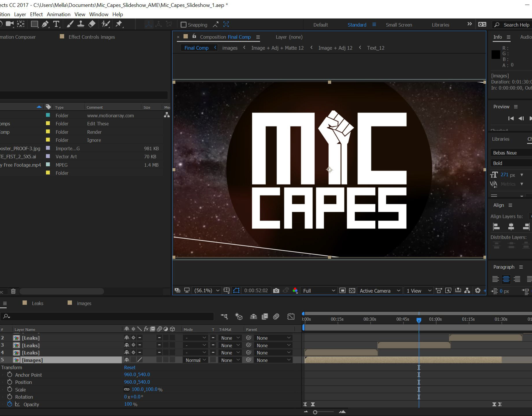The height and width of the screenshot is (416, 532).
Task: Open the Bold font style dropdown
Action: tap(511, 163)
